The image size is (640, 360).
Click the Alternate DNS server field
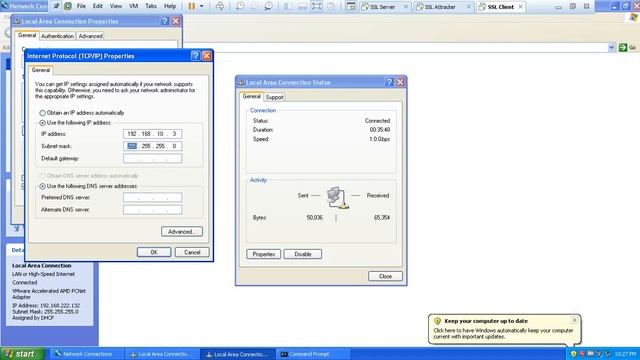(x=152, y=210)
